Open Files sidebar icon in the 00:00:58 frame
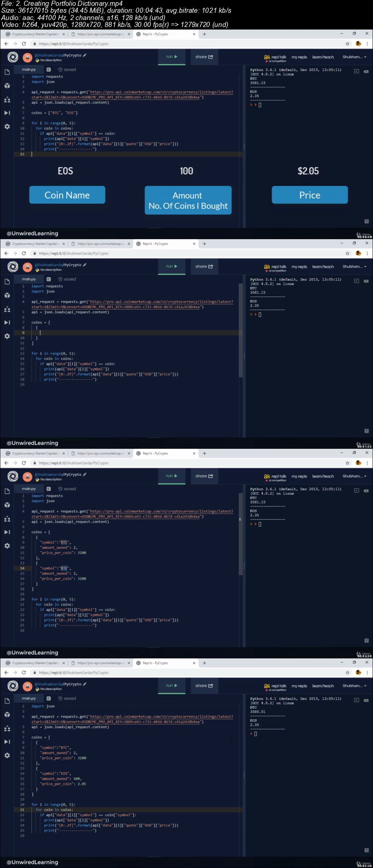Viewport: 373px width, 868px height. click(x=7, y=72)
